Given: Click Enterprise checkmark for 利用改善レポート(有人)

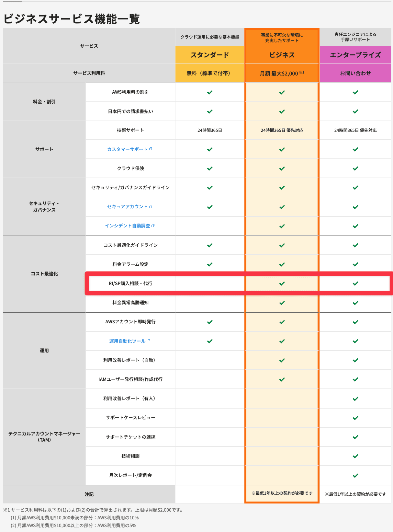Looking at the screenshot, I should click(355, 399).
